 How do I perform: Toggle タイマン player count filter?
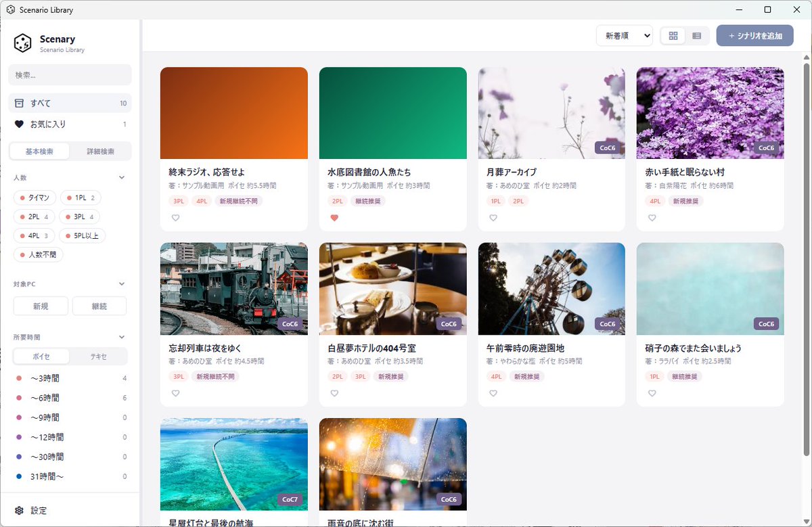[x=35, y=198]
